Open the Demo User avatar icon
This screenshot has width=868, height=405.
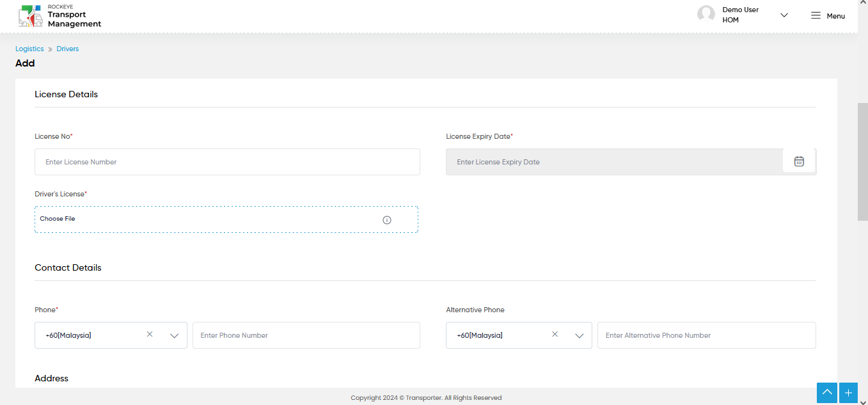706,15
